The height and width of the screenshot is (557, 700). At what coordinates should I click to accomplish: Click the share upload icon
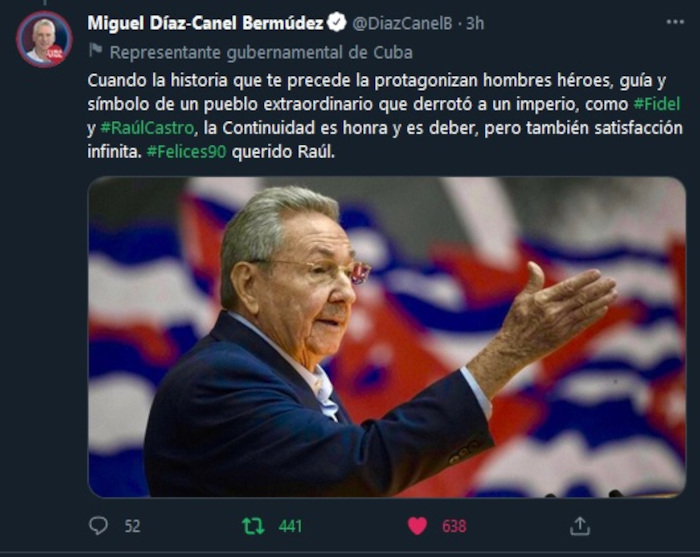[580, 526]
